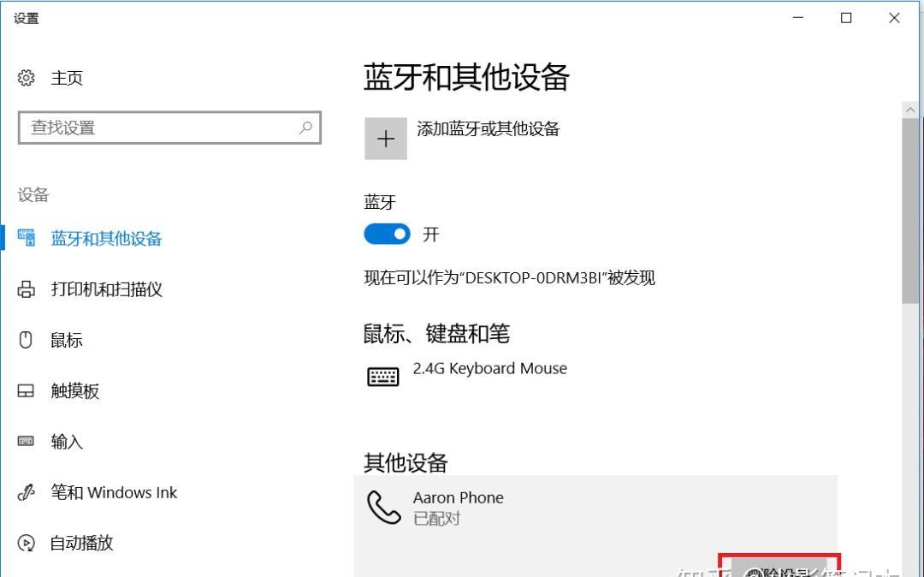Open 打印机和扫描仪 settings

pyautogui.click(x=106, y=289)
